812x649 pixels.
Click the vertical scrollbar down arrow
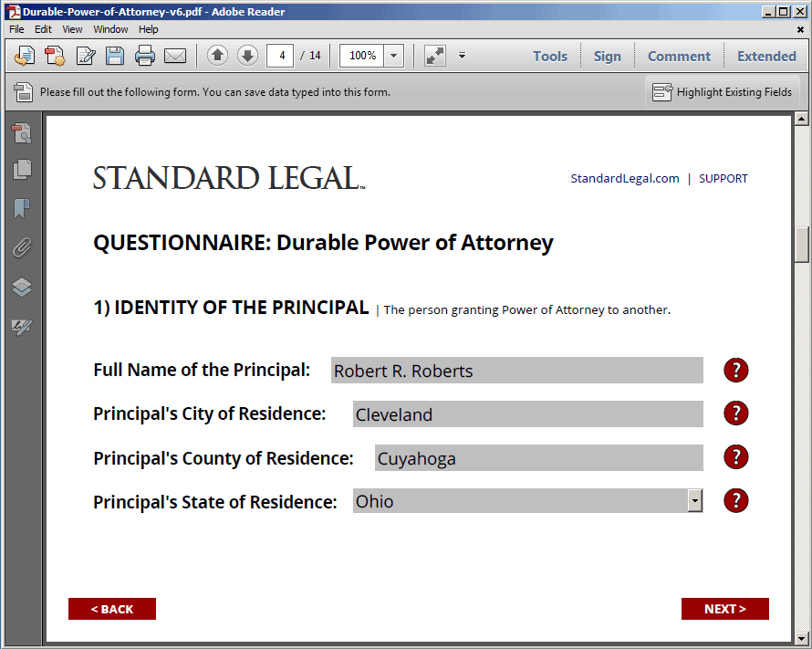click(801, 639)
